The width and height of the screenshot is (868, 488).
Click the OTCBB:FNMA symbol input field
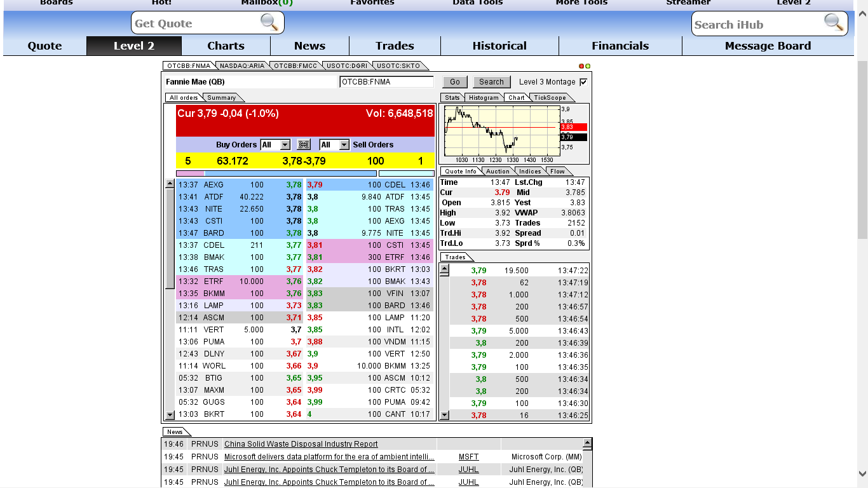point(386,82)
